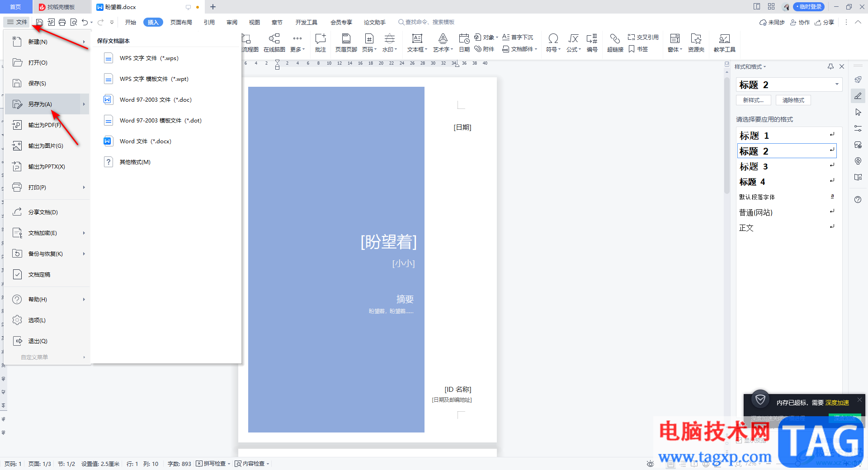Toggle 拼写检查 spell check in status bar
Screen dimensions: 868x470
click(x=211, y=464)
